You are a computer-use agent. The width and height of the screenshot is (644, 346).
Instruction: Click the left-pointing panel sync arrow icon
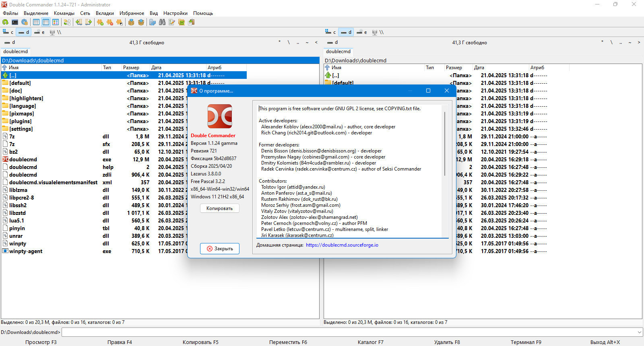click(x=79, y=22)
